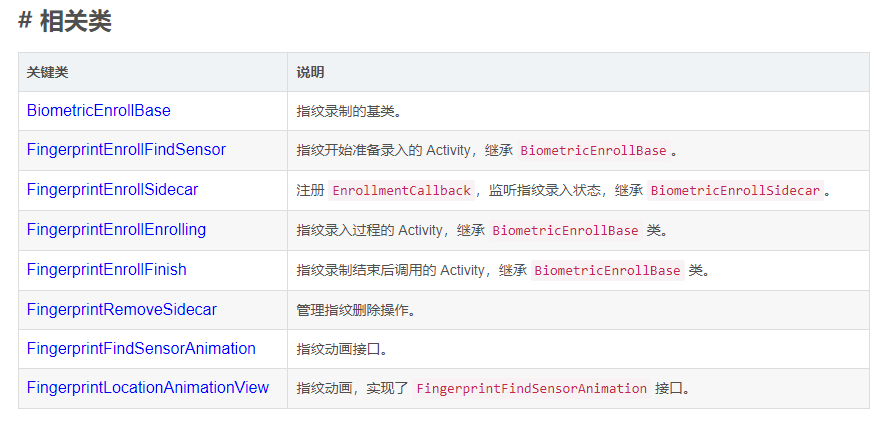Click the text 指纹动画接口。
The height and width of the screenshot is (427, 881).
click(x=342, y=349)
